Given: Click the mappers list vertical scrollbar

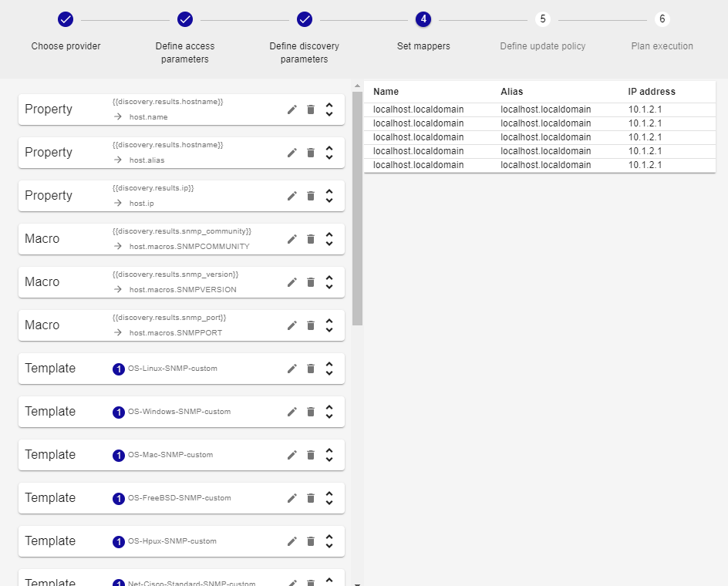Looking at the screenshot, I should (x=357, y=208).
